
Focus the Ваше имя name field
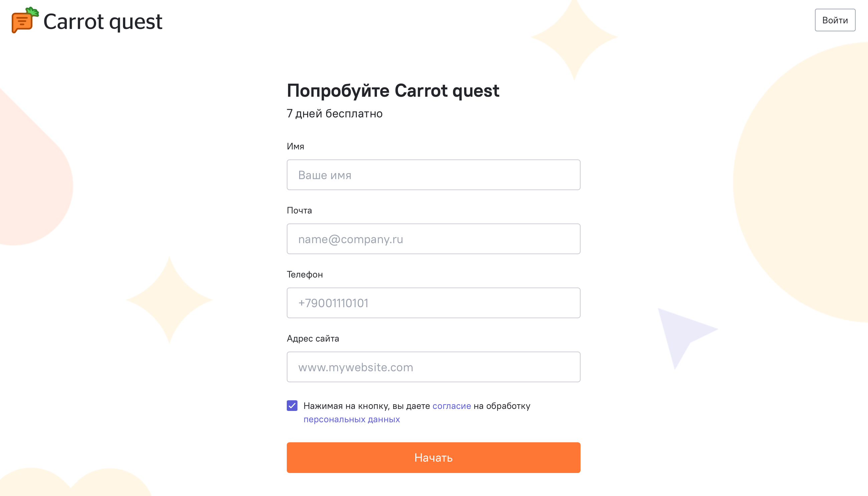click(433, 175)
